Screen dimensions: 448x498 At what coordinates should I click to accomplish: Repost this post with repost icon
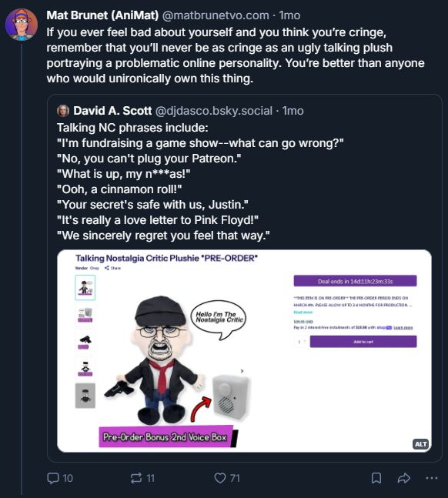tap(136, 478)
